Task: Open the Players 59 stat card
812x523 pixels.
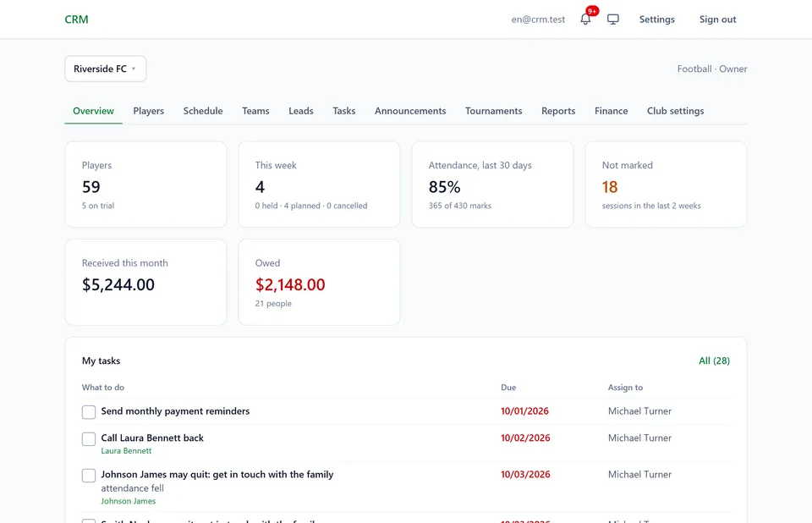Action: pyautogui.click(x=145, y=184)
